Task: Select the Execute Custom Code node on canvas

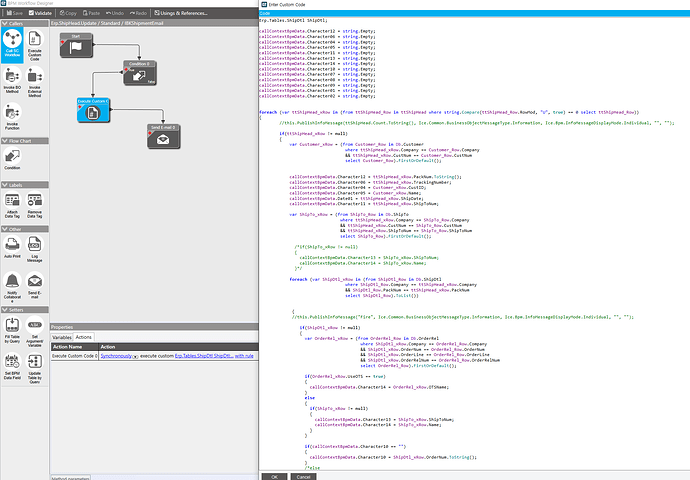Action: coord(93,110)
